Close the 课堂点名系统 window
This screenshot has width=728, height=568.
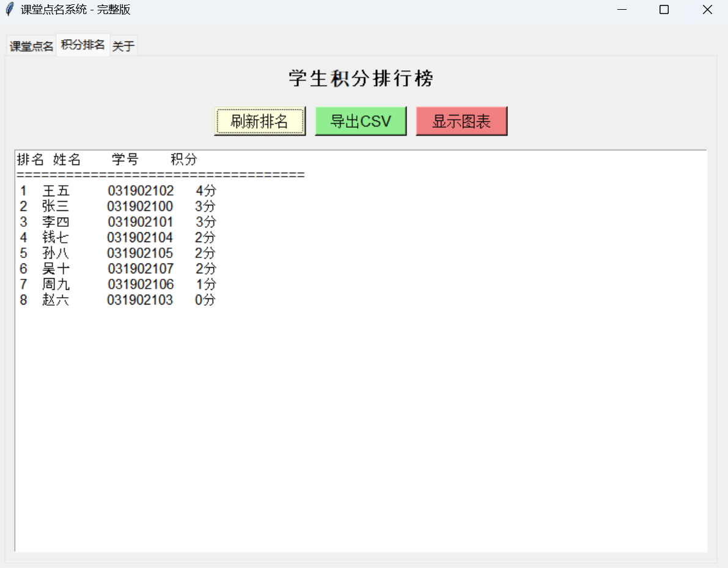click(707, 10)
